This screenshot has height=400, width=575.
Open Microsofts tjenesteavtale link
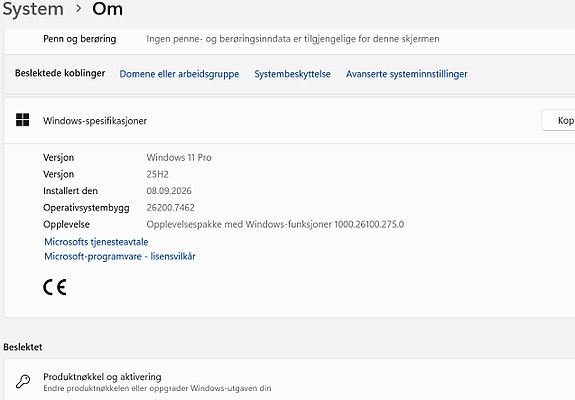[96, 242]
